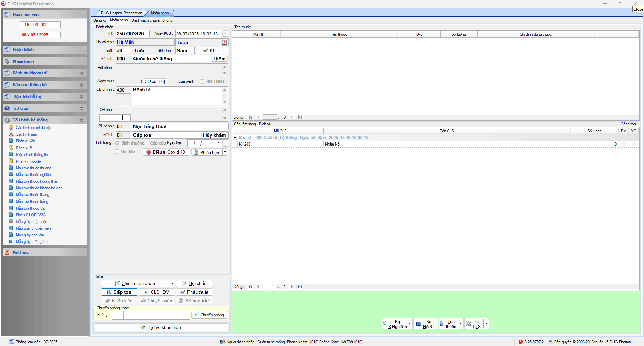This screenshot has width=644, height=346.
Task: Select Cấp cứu radio option
Action: click(146, 143)
